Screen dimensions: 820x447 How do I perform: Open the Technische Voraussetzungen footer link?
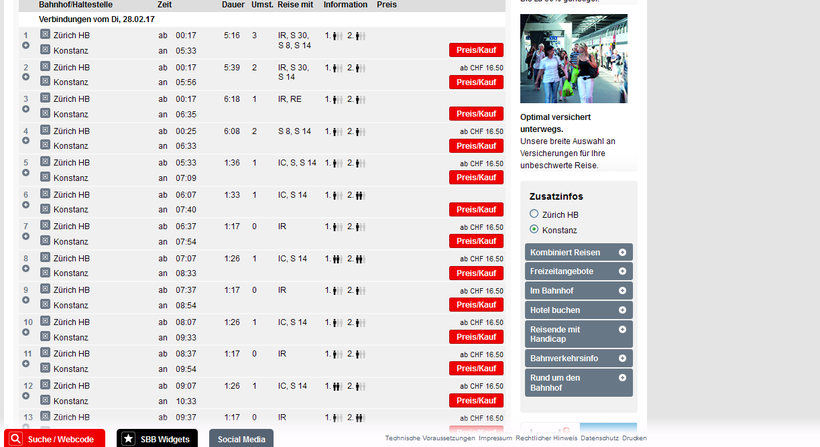tap(430, 438)
